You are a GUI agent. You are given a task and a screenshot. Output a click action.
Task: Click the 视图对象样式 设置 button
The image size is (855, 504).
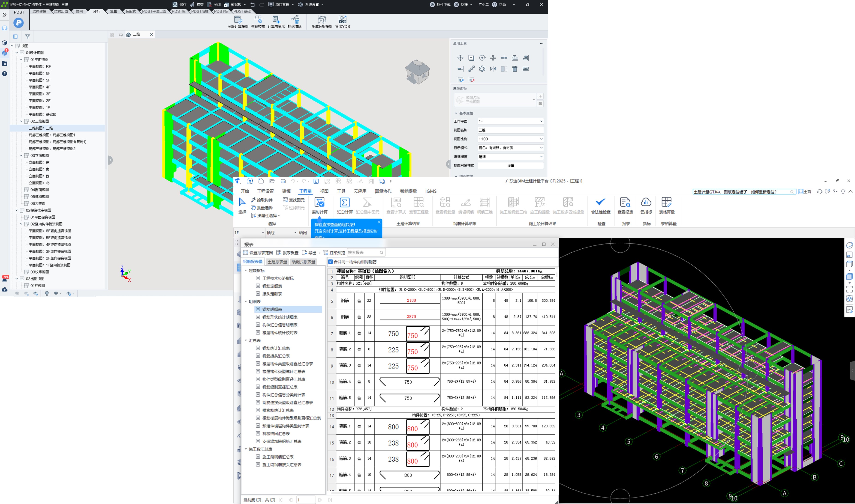point(510,165)
